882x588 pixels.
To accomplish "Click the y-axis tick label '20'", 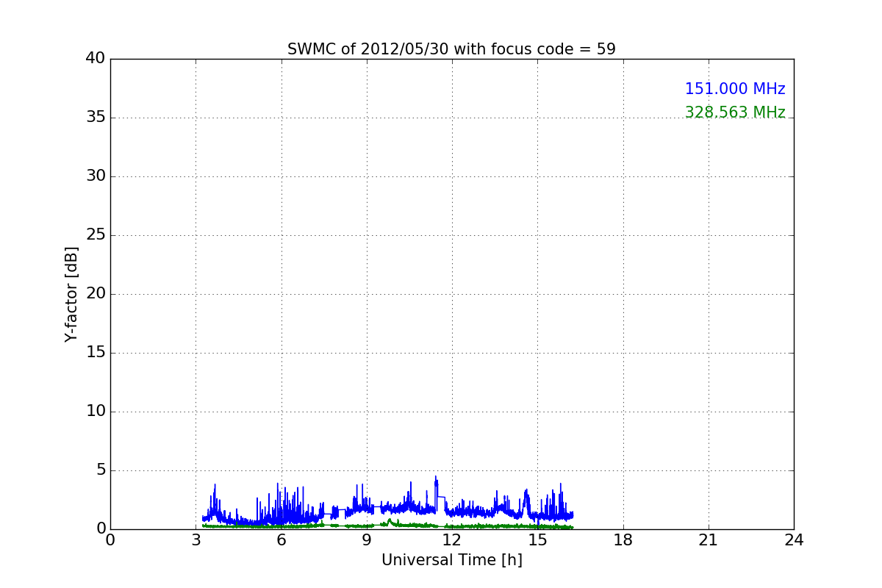I will [x=96, y=293].
